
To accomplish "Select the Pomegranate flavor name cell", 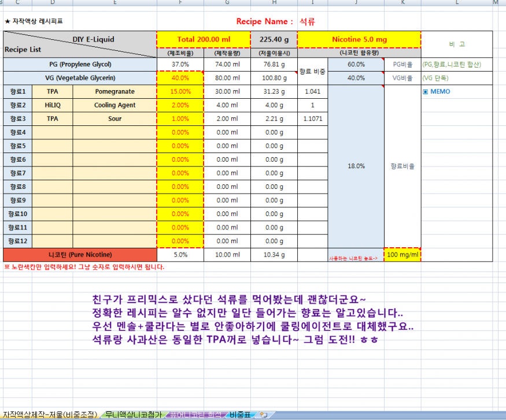I will coord(115,92).
